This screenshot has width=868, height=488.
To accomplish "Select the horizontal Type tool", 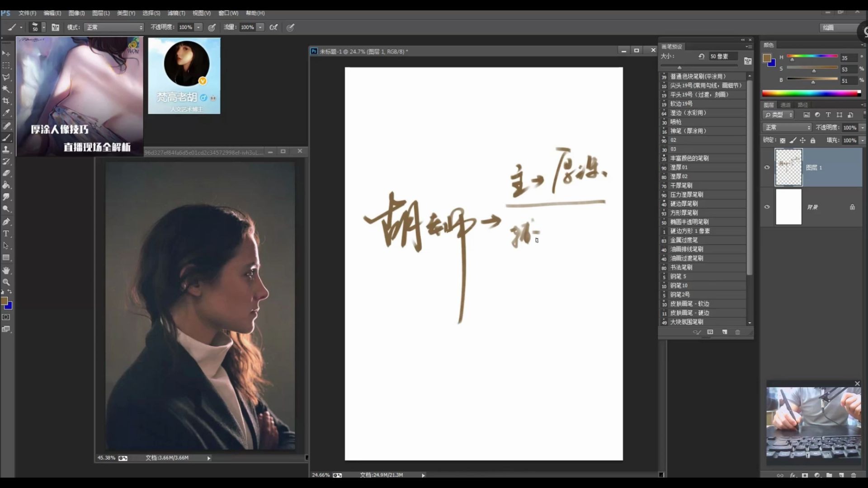I will [6, 234].
